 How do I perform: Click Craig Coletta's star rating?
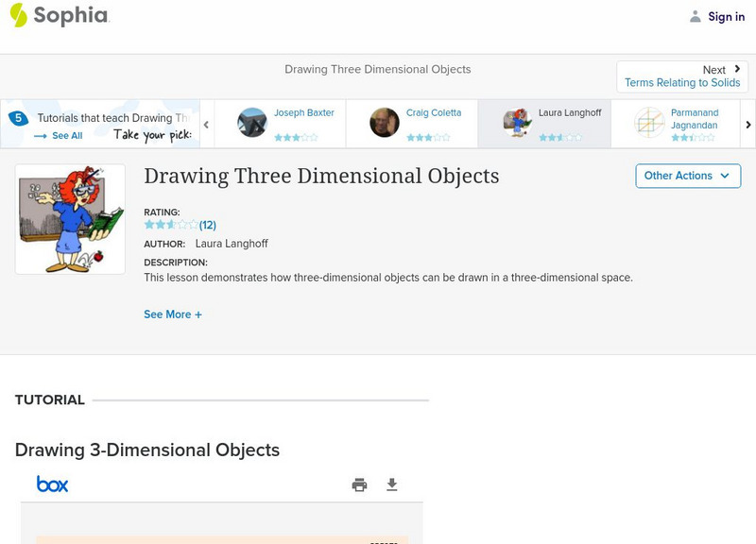428,138
